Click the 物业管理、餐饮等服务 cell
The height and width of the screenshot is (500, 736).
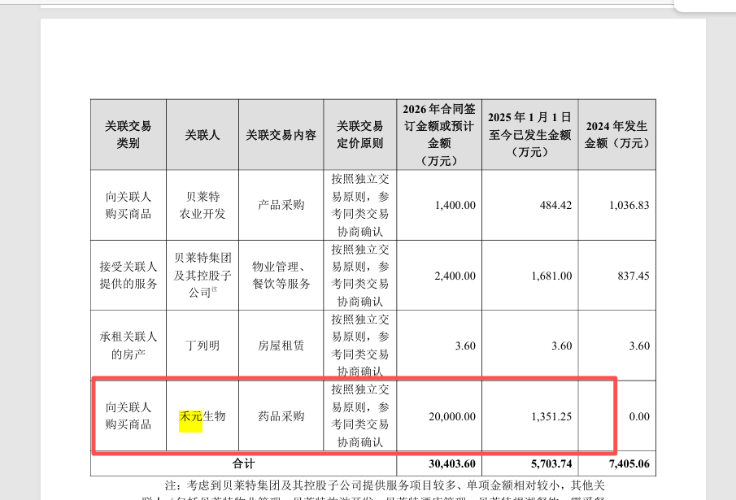pyautogui.click(x=281, y=275)
